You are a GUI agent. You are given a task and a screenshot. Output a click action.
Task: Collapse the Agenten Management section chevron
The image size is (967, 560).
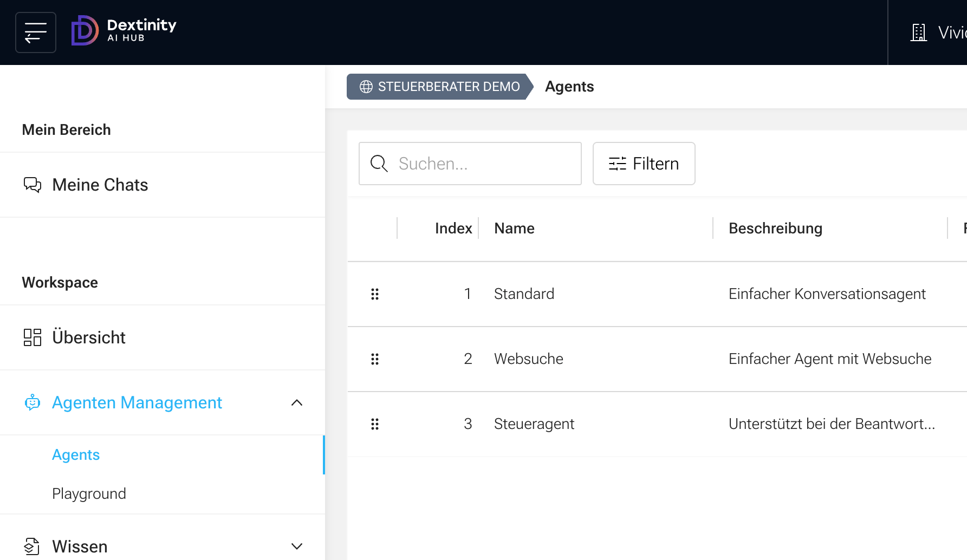pyautogui.click(x=297, y=402)
